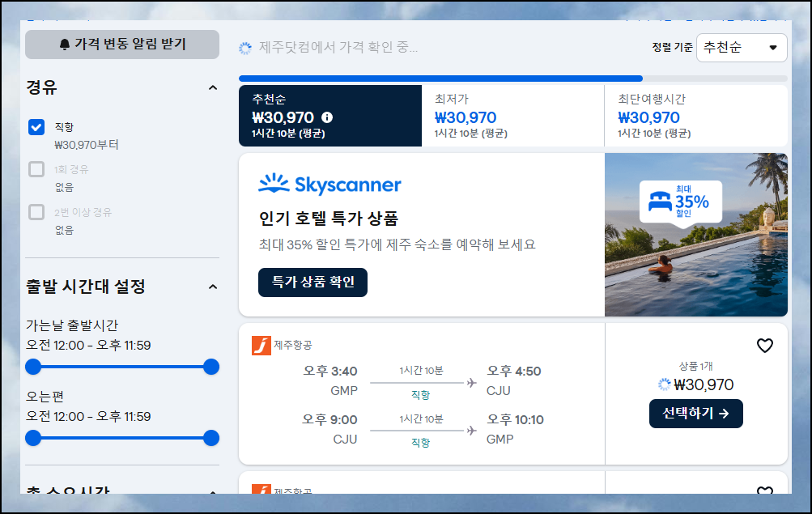Viewport: 812px width, 514px height.
Task: Click right handle of 오는편 time slider
Action: [211, 438]
